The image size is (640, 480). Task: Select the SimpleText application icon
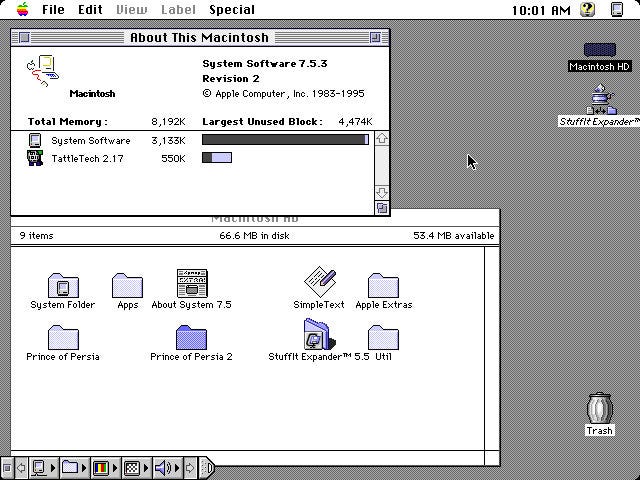point(320,282)
